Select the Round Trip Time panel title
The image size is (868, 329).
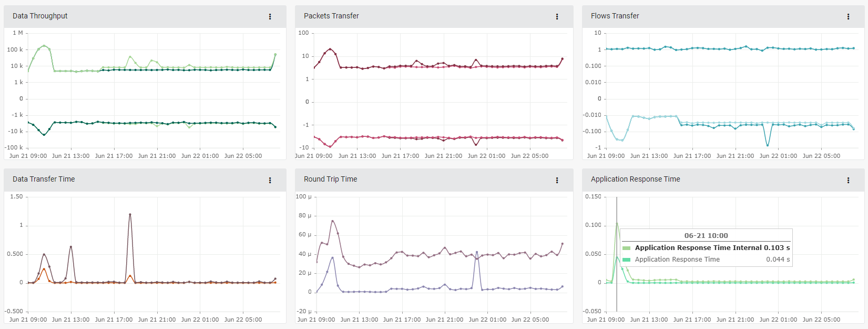(330, 179)
